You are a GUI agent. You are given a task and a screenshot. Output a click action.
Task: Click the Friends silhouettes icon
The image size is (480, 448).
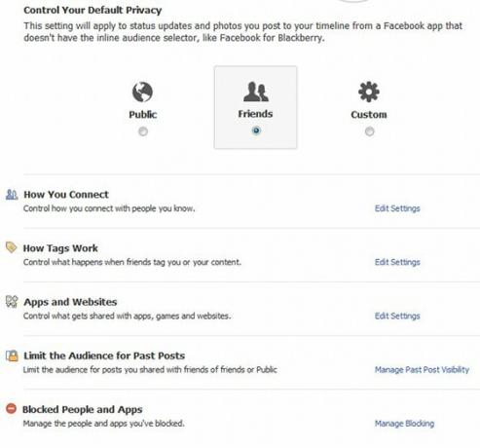click(x=256, y=92)
